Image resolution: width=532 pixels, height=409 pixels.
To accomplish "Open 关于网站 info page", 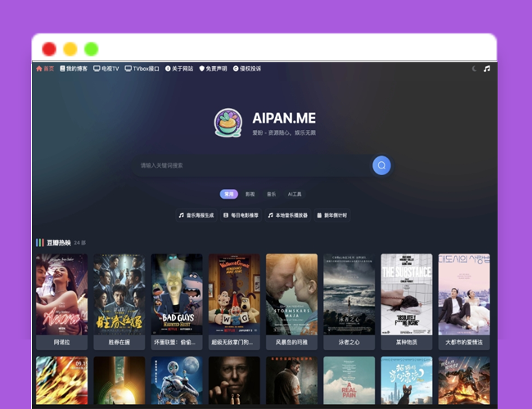I will [x=179, y=69].
